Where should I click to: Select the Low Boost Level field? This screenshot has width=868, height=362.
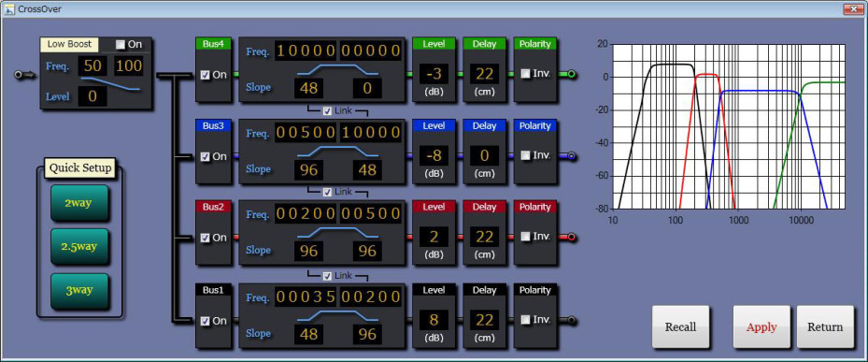click(92, 97)
